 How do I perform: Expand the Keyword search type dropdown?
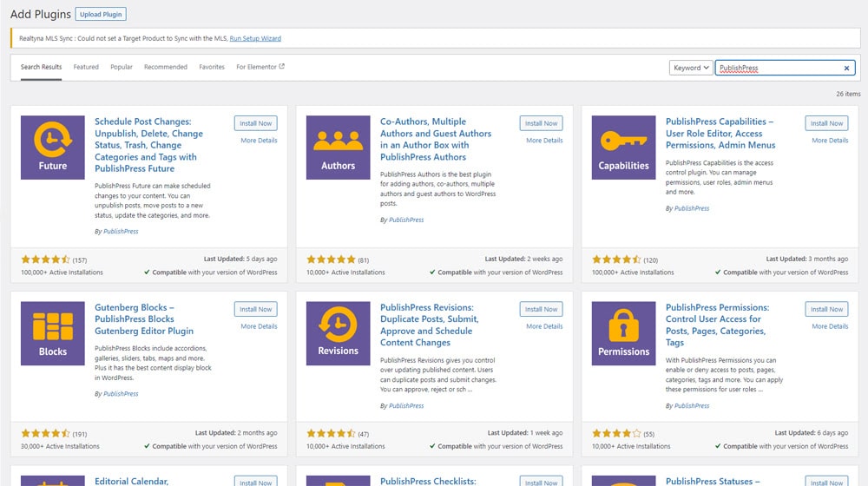(x=690, y=68)
